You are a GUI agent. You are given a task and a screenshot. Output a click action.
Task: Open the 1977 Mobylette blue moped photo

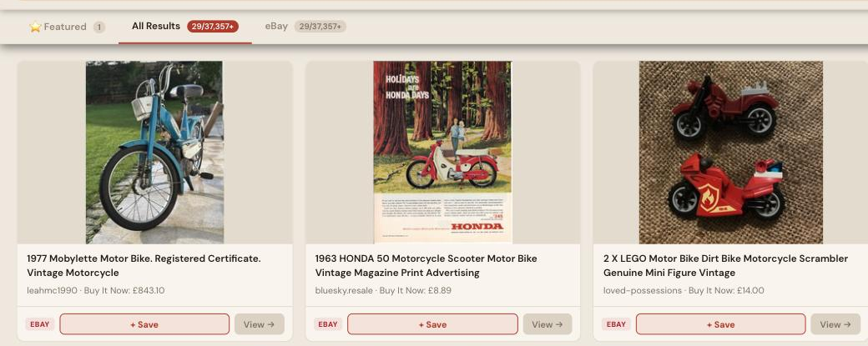pos(154,152)
